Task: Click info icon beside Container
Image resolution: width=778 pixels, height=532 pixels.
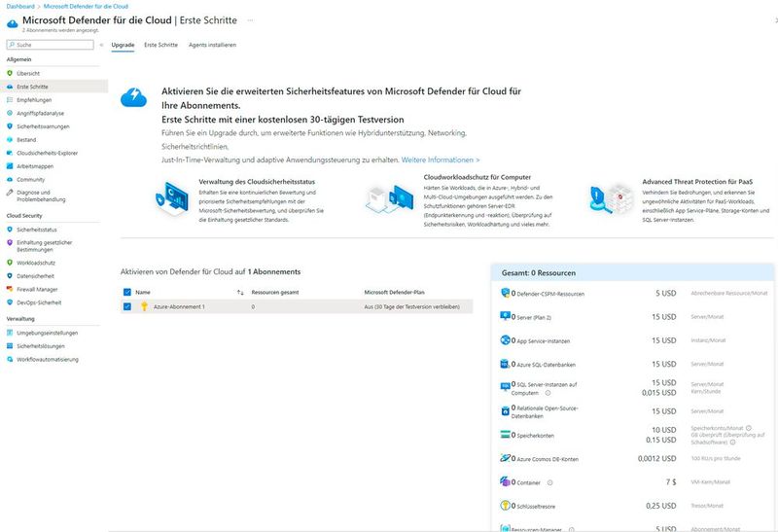Action: pos(549,482)
